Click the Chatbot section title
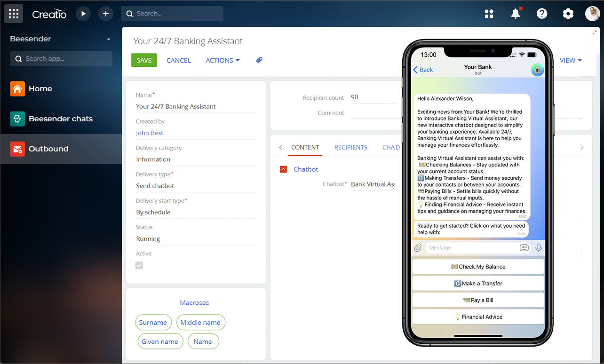 coord(306,169)
